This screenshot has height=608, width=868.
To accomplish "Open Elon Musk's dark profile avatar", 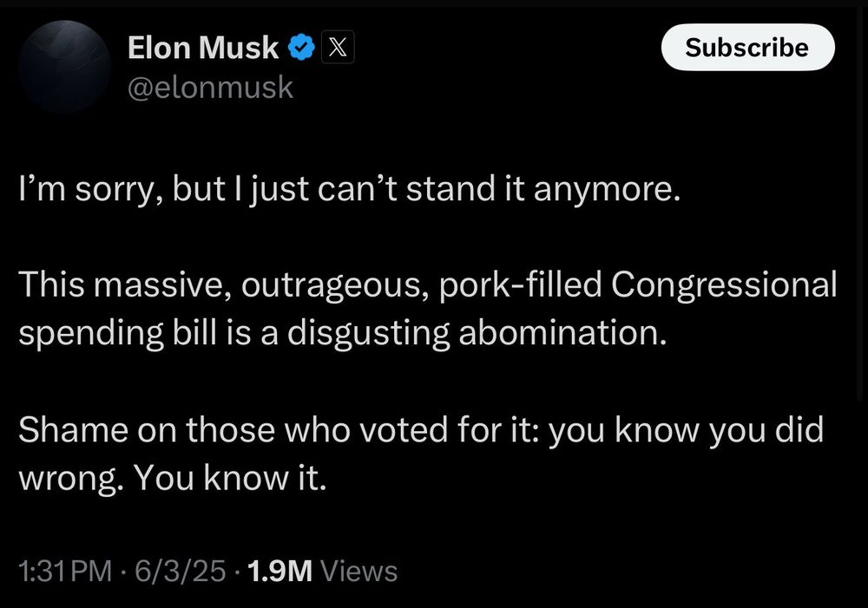I will click(64, 66).
